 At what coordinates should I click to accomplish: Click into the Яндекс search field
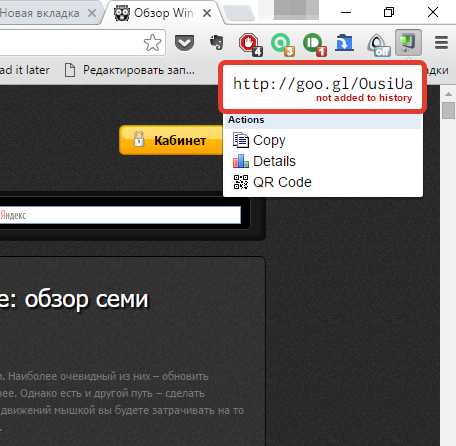pyautogui.click(x=120, y=215)
